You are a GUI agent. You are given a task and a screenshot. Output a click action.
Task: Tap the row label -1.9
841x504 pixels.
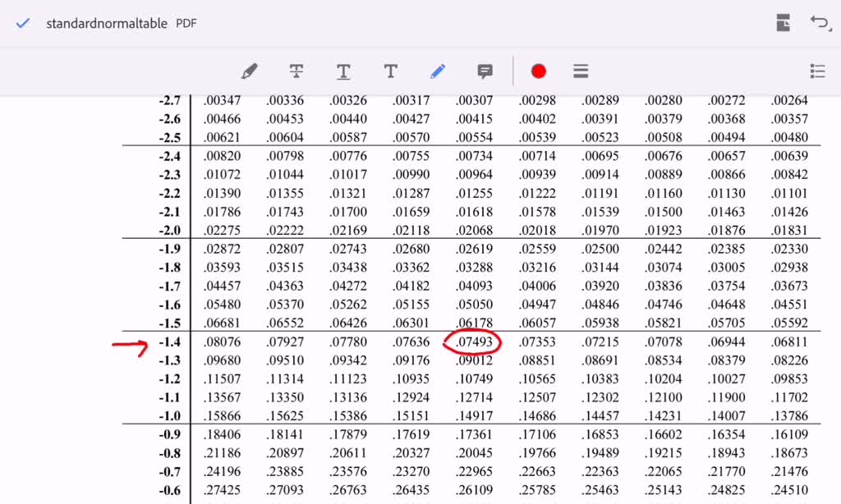coord(169,250)
